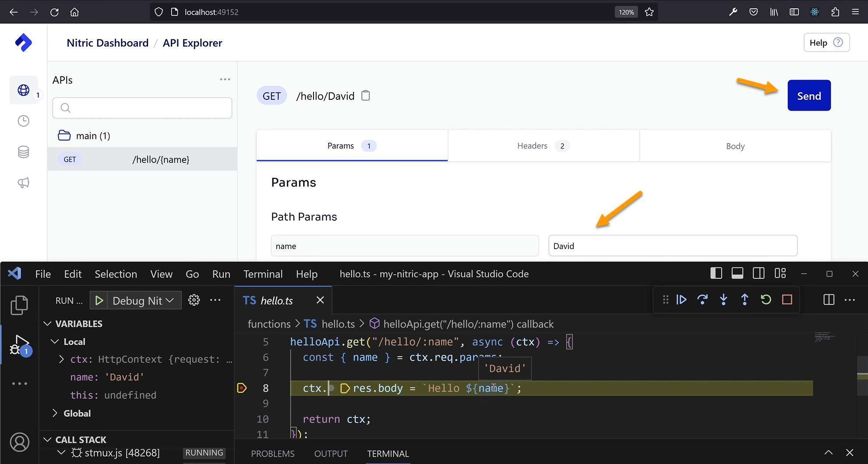This screenshot has width=868, height=464.
Task: Click the launch configuration gear icon
Action: click(194, 300)
